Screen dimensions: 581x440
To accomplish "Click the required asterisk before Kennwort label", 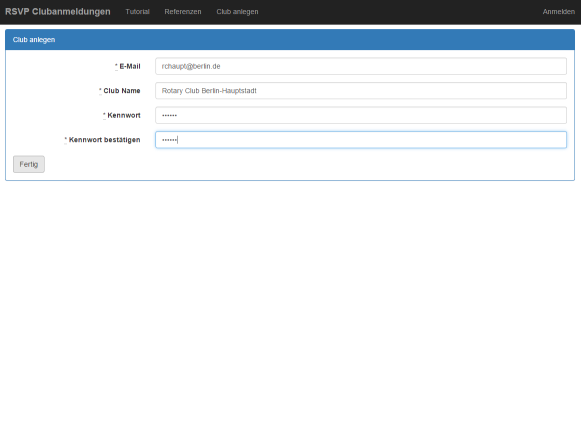I will point(104,115).
